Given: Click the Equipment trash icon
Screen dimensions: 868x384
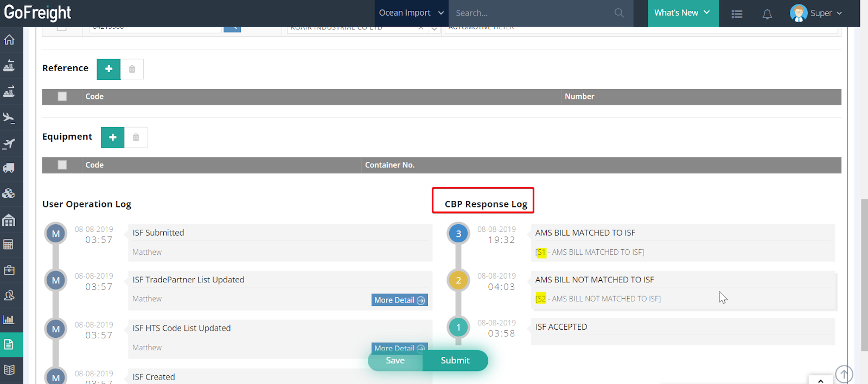Looking at the screenshot, I should [136, 137].
